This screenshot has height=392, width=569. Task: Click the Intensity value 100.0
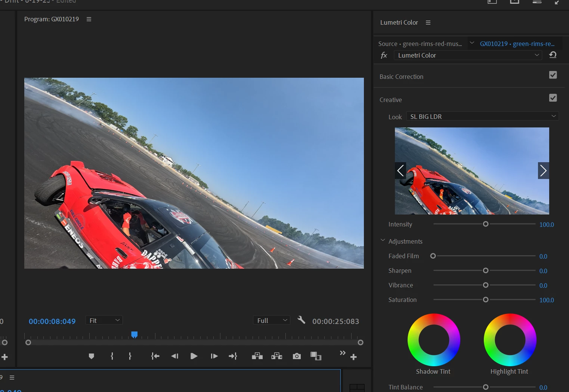[547, 225]
